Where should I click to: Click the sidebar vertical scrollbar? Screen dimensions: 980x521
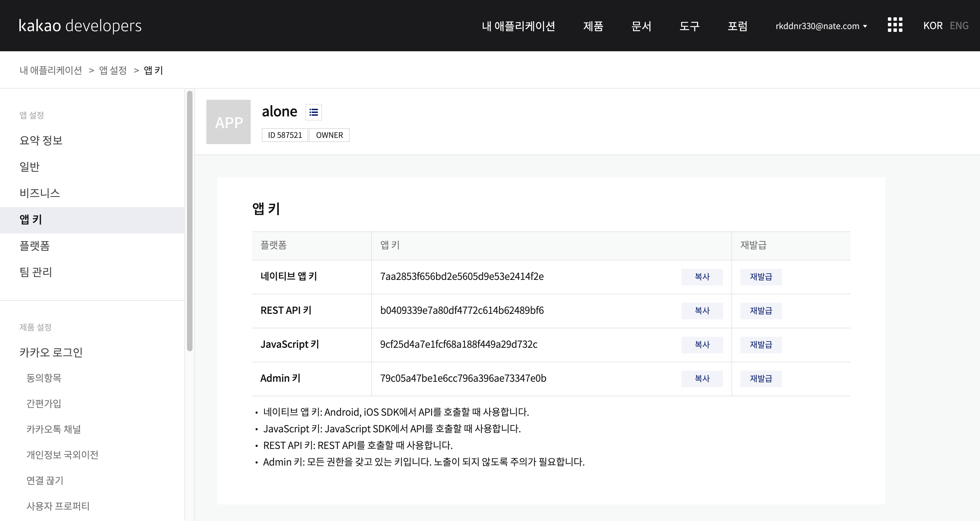coord(189,221)
